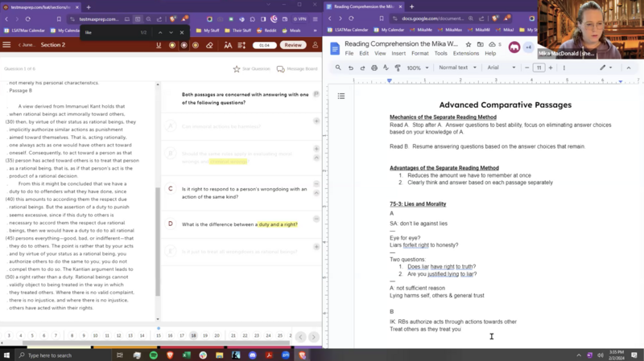Click the undo arrow in Docs toolbar
The height and width of the screenshot is (361, 644).
(351, 68)
